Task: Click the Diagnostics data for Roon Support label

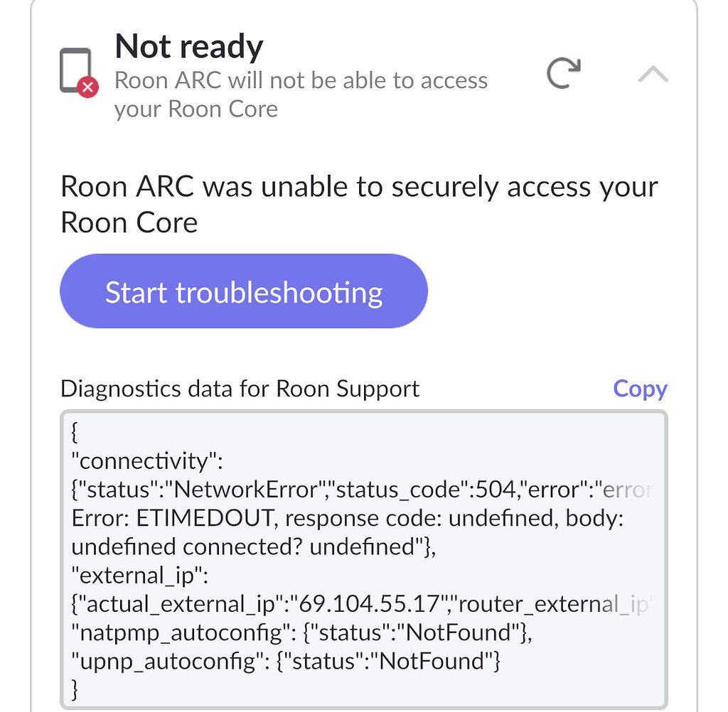Action: (240, 389)
